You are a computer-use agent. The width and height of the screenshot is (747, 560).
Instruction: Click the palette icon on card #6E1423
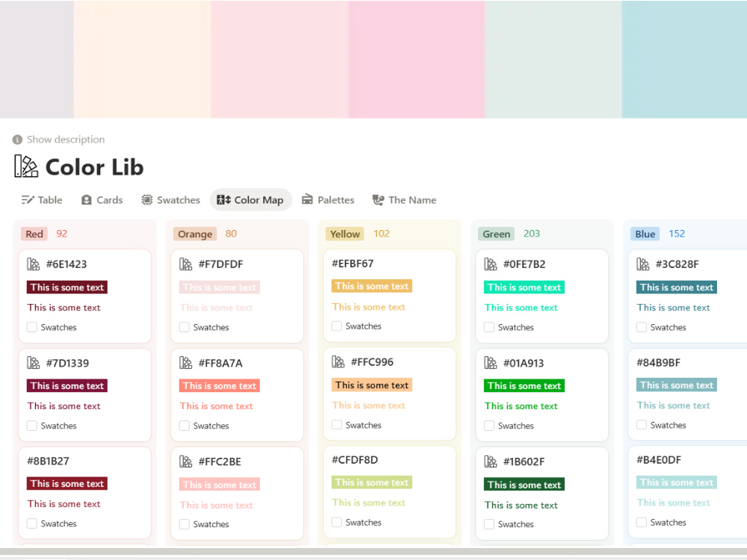click(34, 264)
